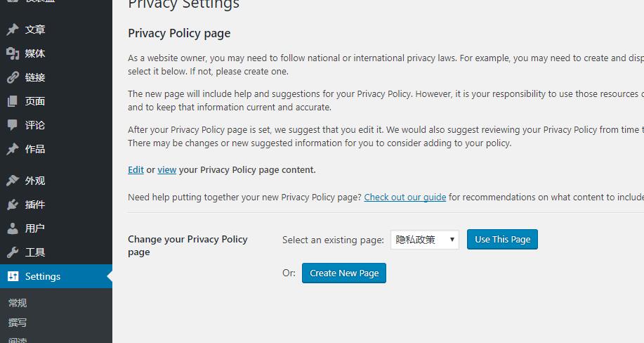Go to the 常规 settings submenu

coord(18,303)
